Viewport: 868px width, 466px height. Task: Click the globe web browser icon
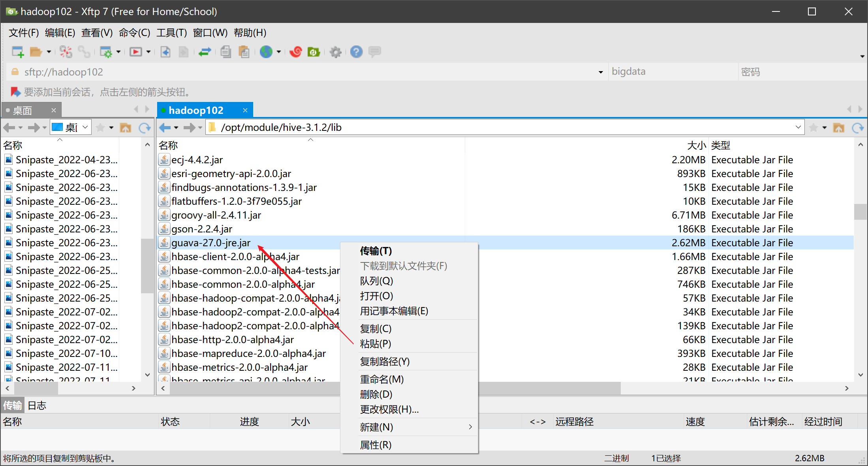[266, 52]
